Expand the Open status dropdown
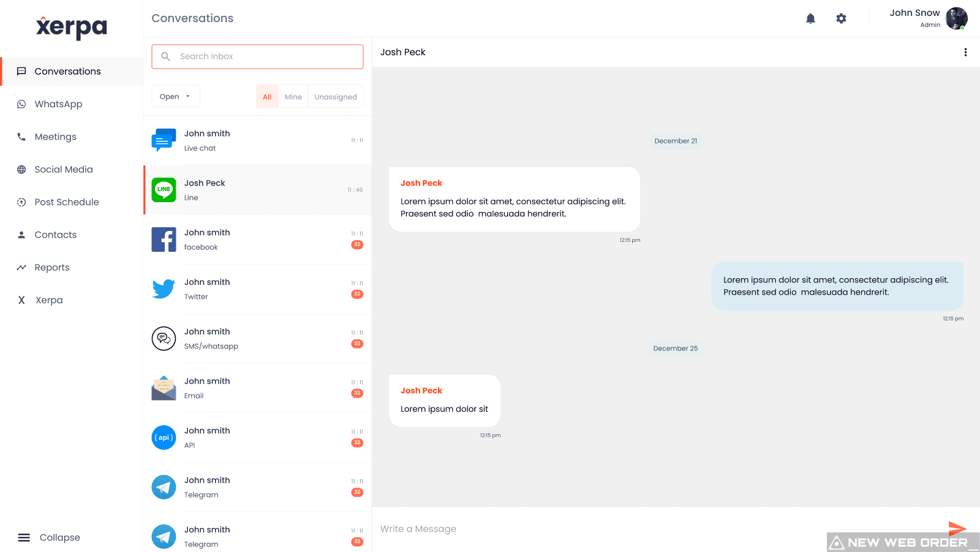This screenshot has width=980, height=552. [x=175, y=96]
